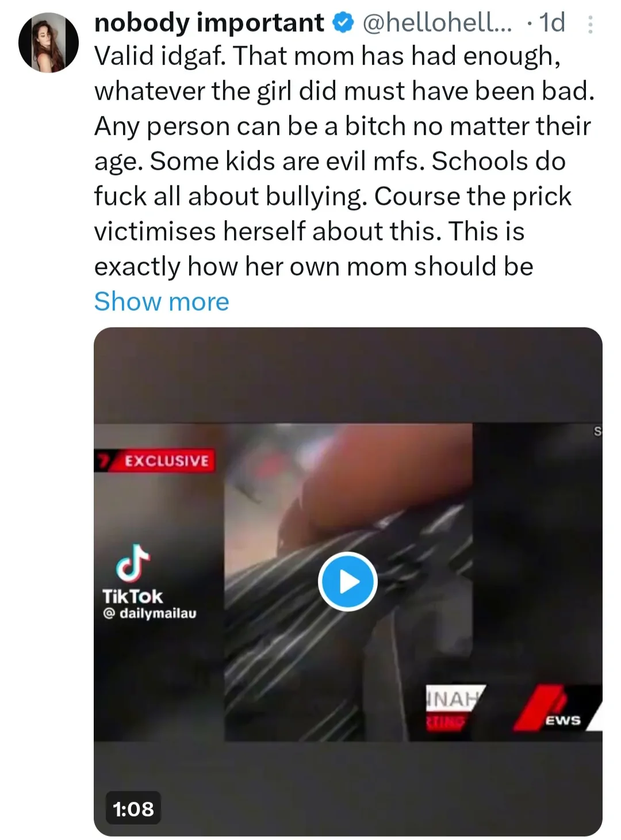Click the tweet line exactly how her own mom

coord(314,267)
